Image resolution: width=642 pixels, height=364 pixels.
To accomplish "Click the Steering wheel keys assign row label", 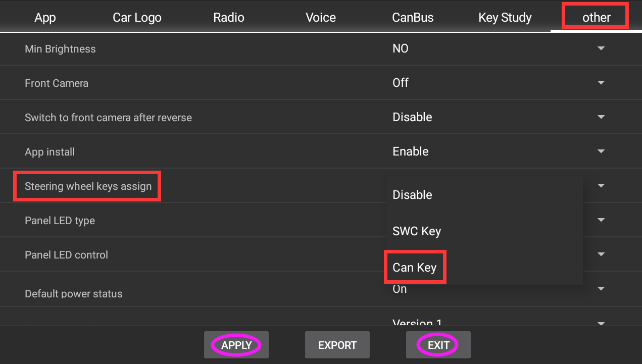I will pos(88,186).
